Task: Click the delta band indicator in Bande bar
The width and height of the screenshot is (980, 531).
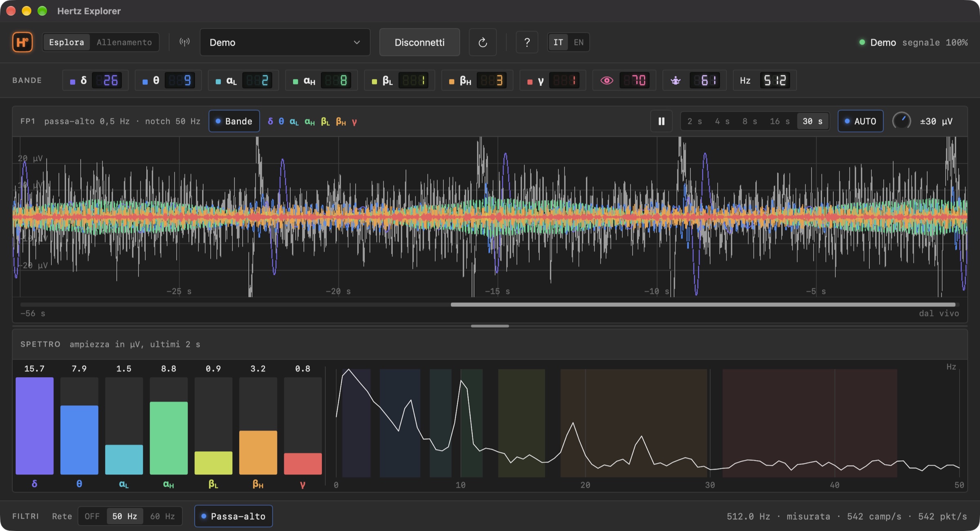Action: [96, 80]
